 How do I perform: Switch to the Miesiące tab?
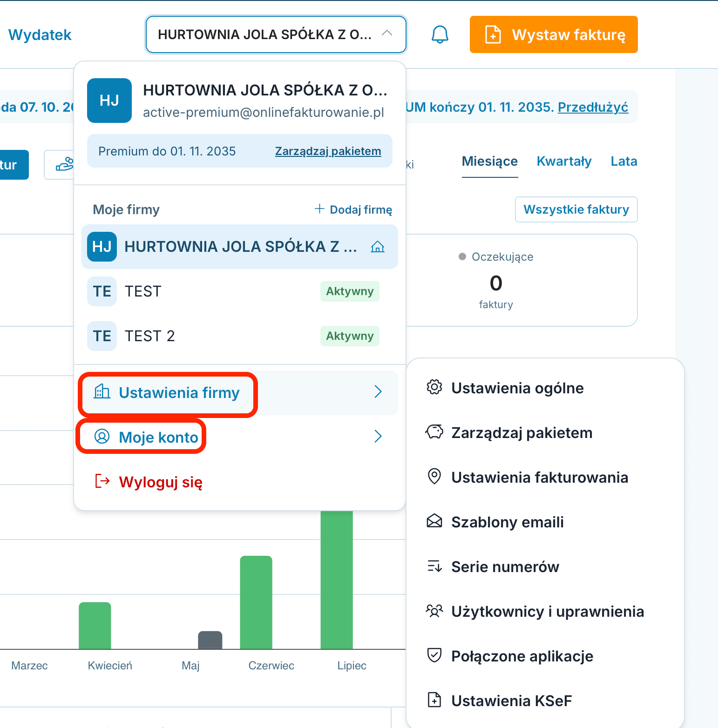pos(490,161)
